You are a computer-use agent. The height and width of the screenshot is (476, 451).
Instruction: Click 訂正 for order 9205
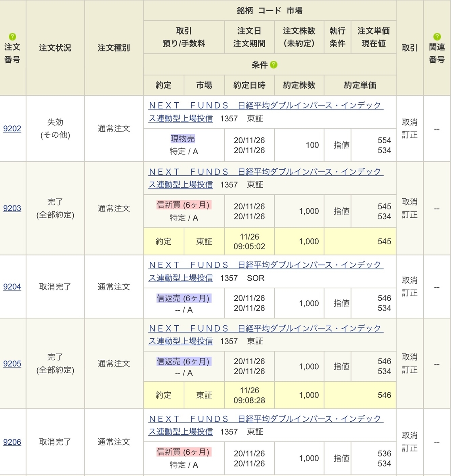tap(410, 370)
